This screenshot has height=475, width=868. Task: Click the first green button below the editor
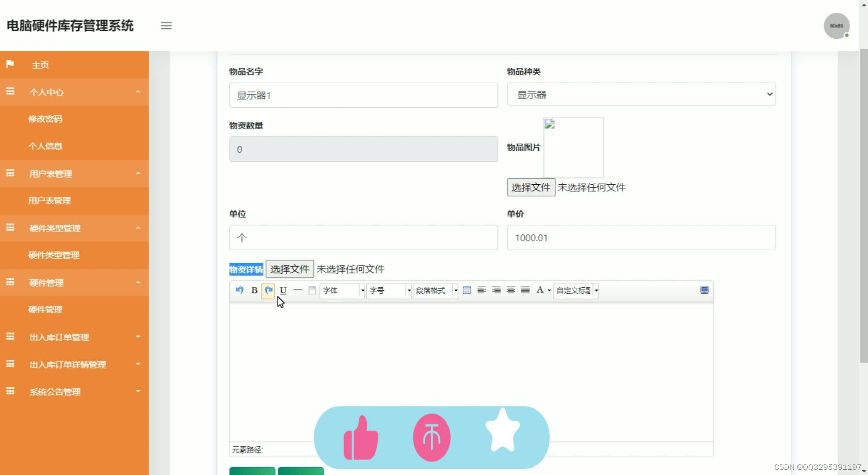252,471
